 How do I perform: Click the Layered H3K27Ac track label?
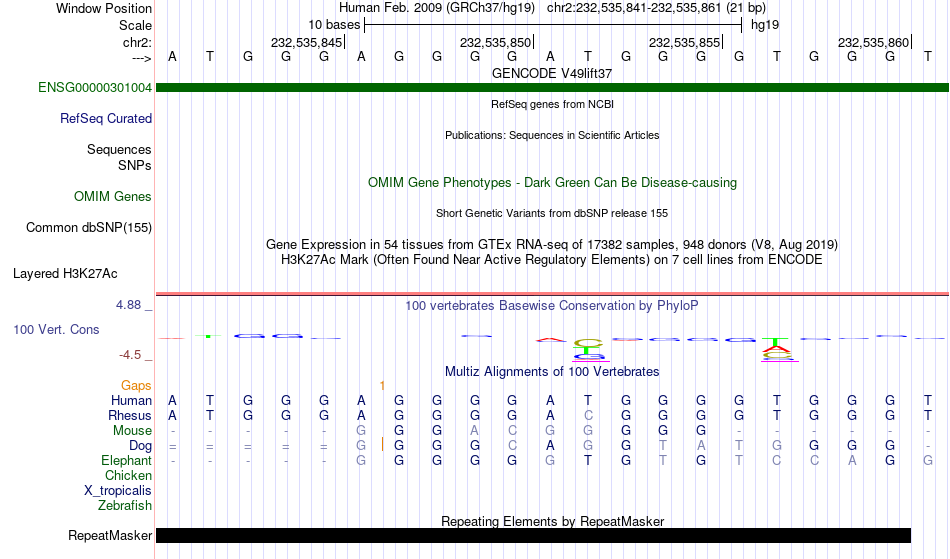pyautogui.click(x=65, y=273)
